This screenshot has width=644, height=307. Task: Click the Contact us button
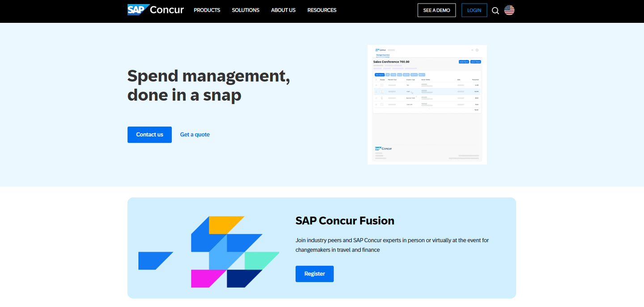point(149,134)
